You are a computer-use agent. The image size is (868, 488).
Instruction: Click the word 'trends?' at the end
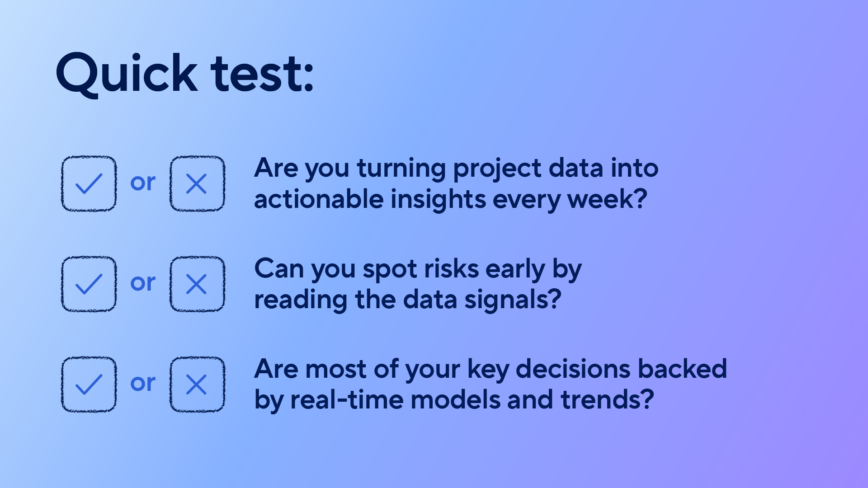607,400
